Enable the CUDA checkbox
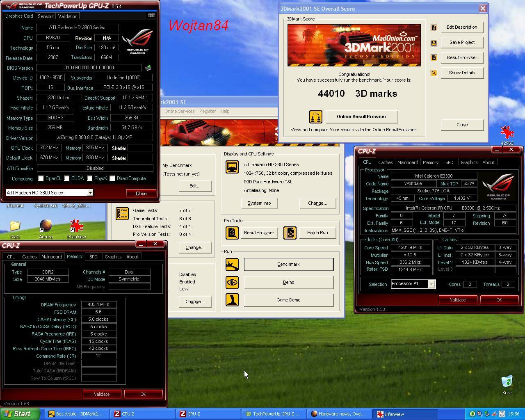 pos(66,178)
